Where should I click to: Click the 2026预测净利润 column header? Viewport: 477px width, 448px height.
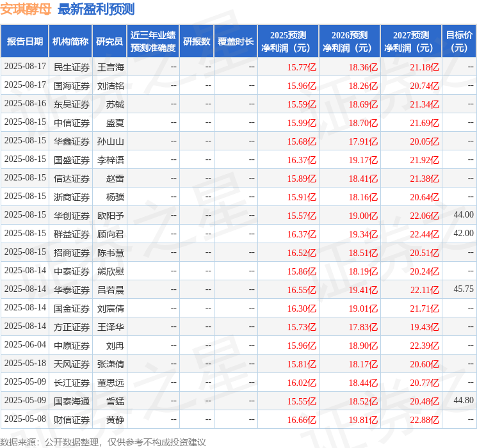pyautogui.click(x=349, y=42)
